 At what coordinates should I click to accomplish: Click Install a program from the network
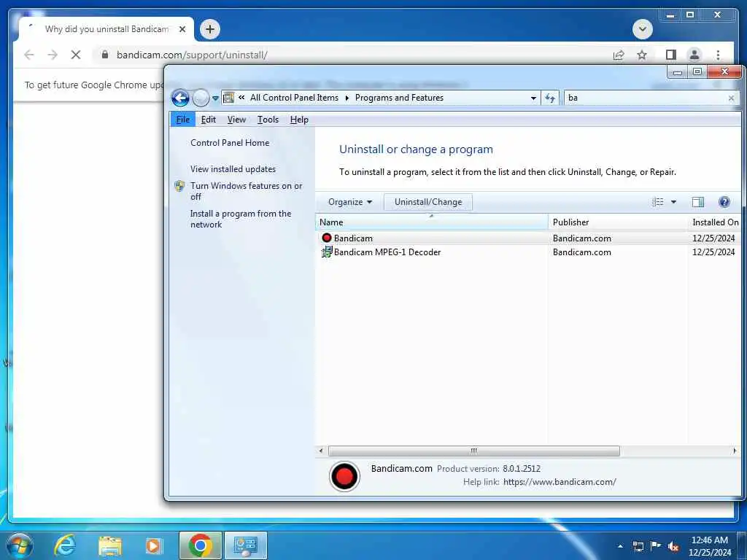point(241,219)
